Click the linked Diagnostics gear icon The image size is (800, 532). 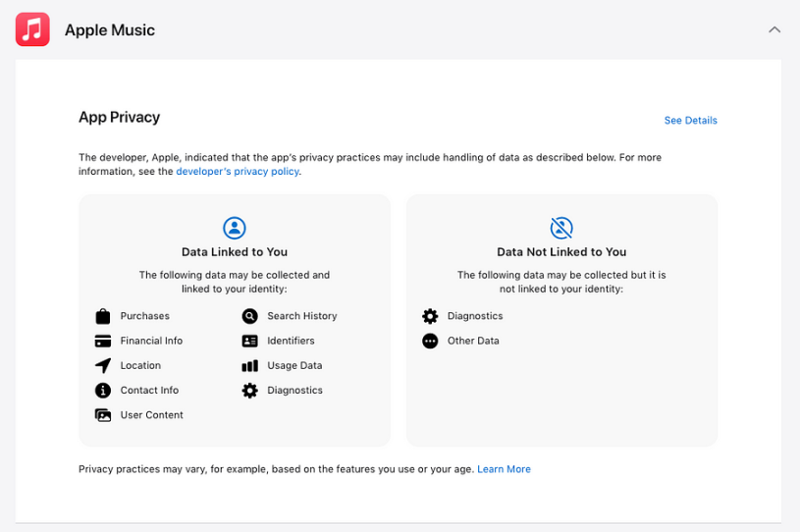pos(250,391)
